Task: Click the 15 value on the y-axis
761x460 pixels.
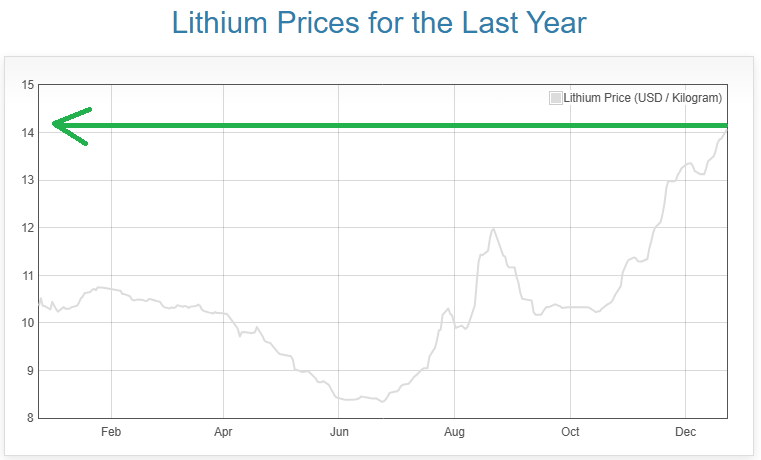Action: (28, 85)
